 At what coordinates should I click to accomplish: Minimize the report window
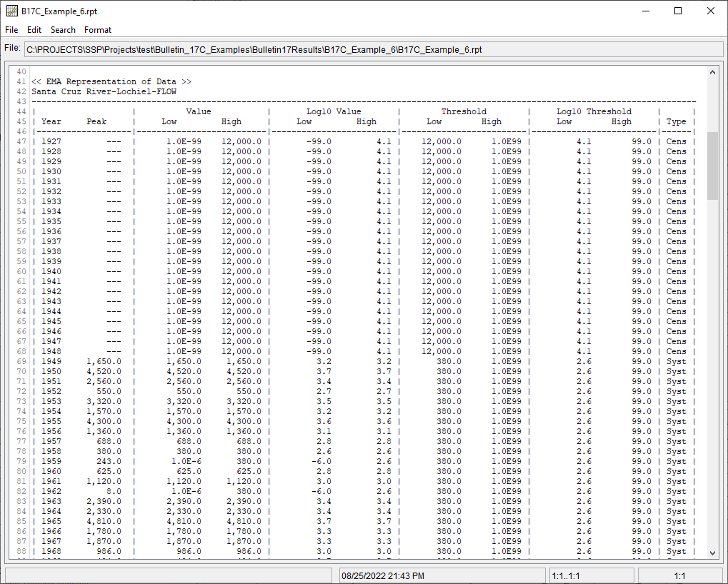tap(645, 11)
